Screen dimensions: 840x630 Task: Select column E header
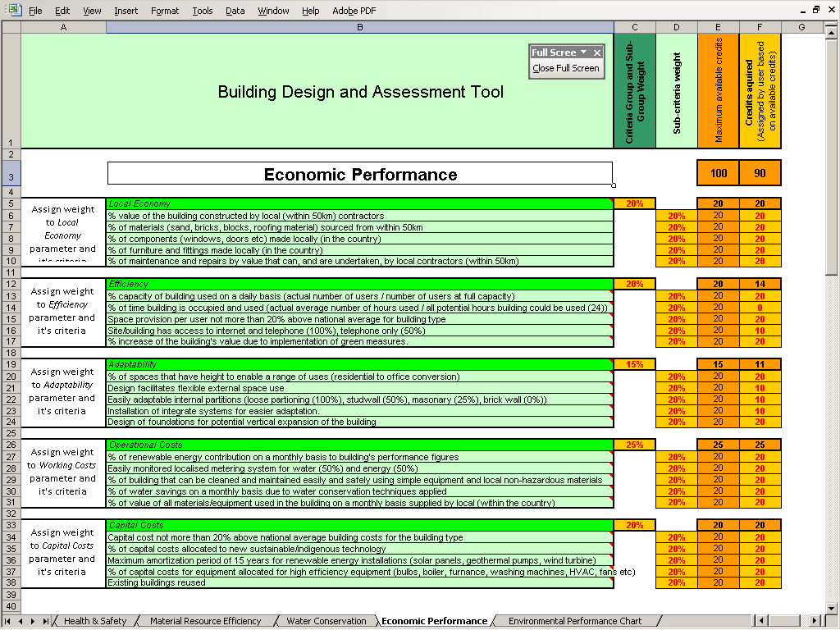(719, 27)
